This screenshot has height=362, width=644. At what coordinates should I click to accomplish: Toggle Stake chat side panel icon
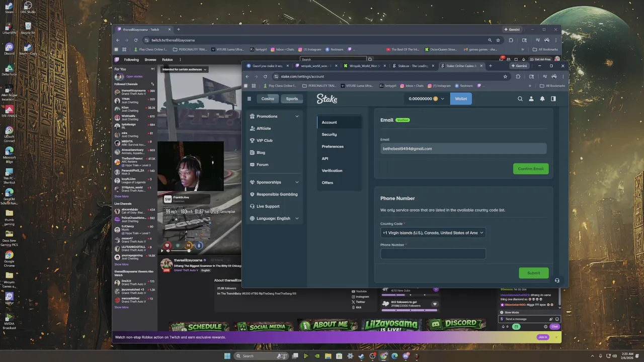coord(553,99)
